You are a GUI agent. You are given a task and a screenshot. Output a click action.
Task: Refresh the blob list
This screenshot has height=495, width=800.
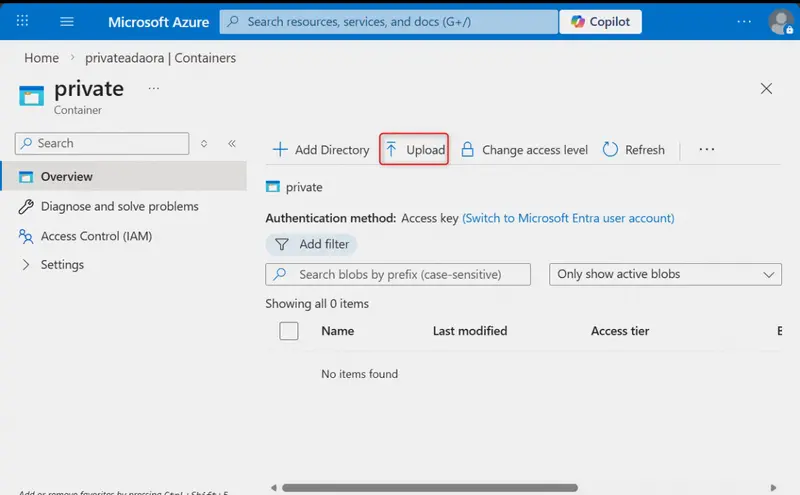[x=634, y=150]
